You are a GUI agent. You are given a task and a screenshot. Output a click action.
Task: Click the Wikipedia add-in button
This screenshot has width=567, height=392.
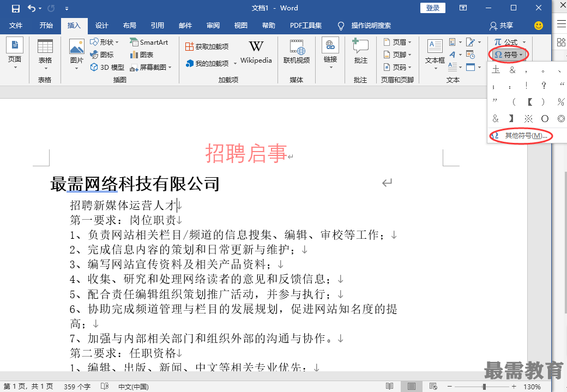point(256,52)
